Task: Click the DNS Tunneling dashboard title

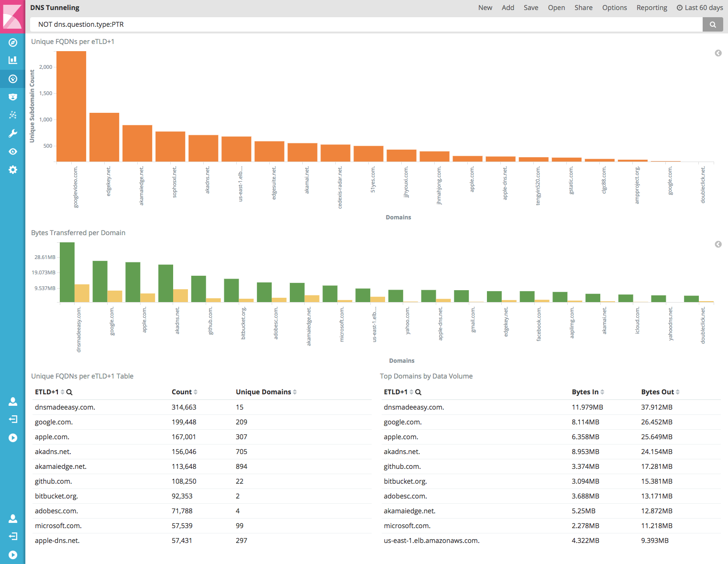Action: (x=55, y=8)
